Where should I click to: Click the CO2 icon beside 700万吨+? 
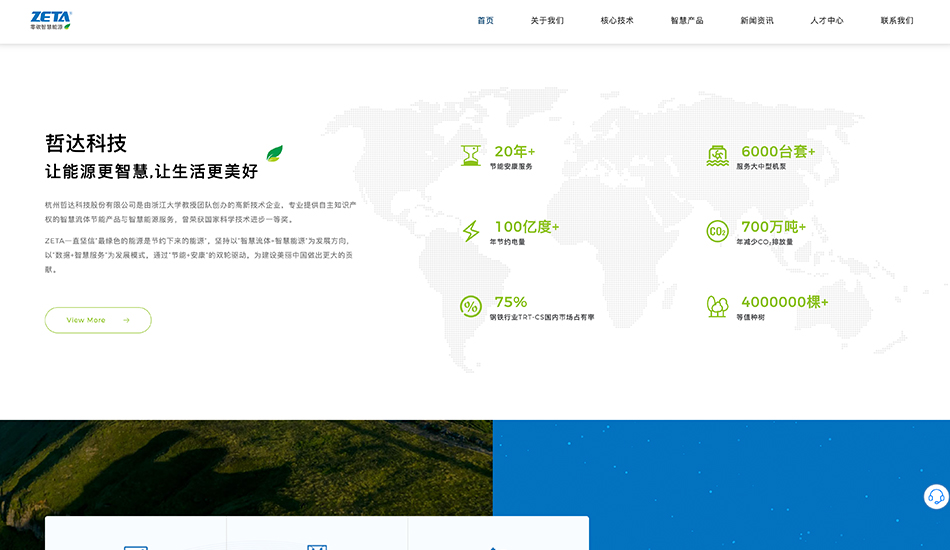click(717, 231)
